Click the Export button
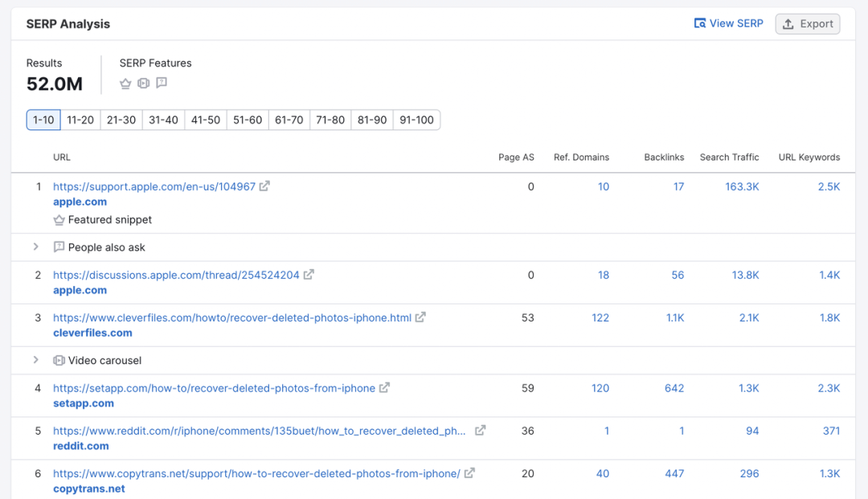 tap(808, 24)
